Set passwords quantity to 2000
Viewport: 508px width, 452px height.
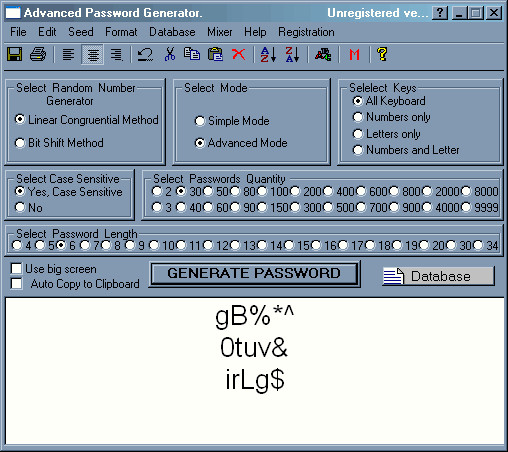click(427, 191)
